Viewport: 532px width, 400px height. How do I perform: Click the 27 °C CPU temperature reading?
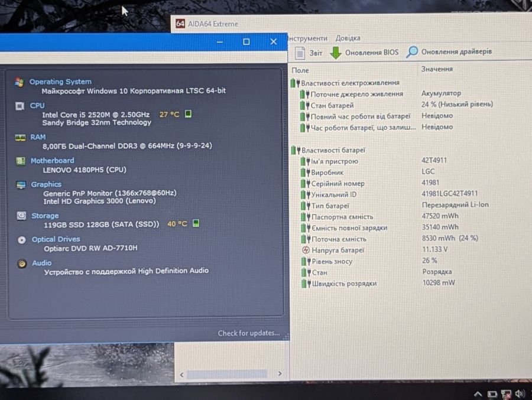pos(169,115)
